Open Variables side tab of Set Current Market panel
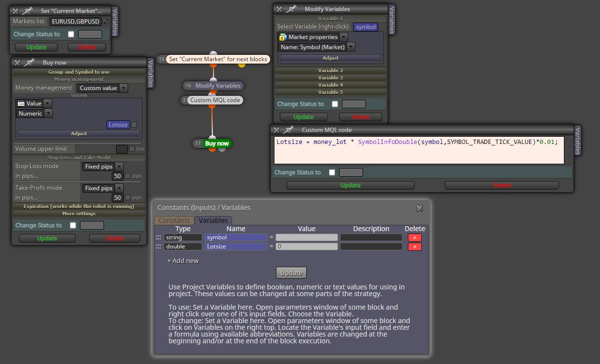This screenshot has height=364, width=600. coord(115,22)
